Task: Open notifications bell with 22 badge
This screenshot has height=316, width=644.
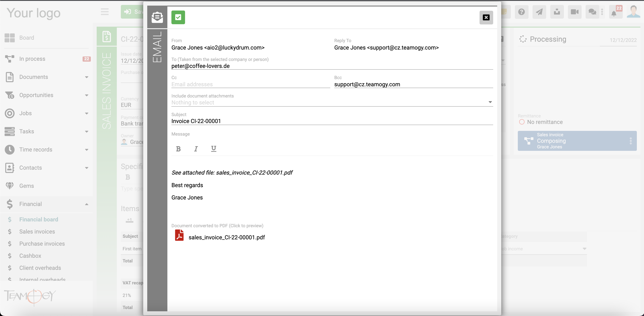Action: click(615, 12)
